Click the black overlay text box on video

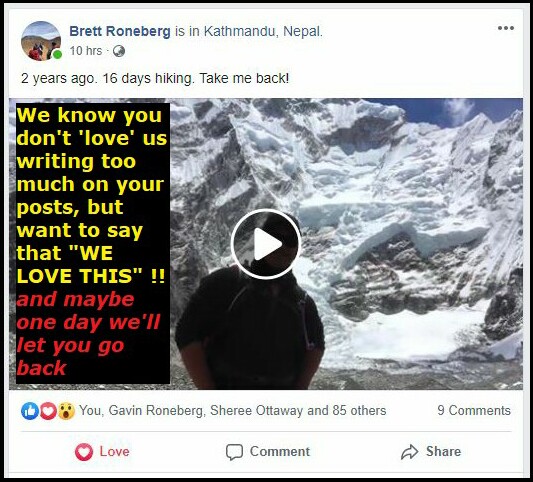[x=93, y=243]
